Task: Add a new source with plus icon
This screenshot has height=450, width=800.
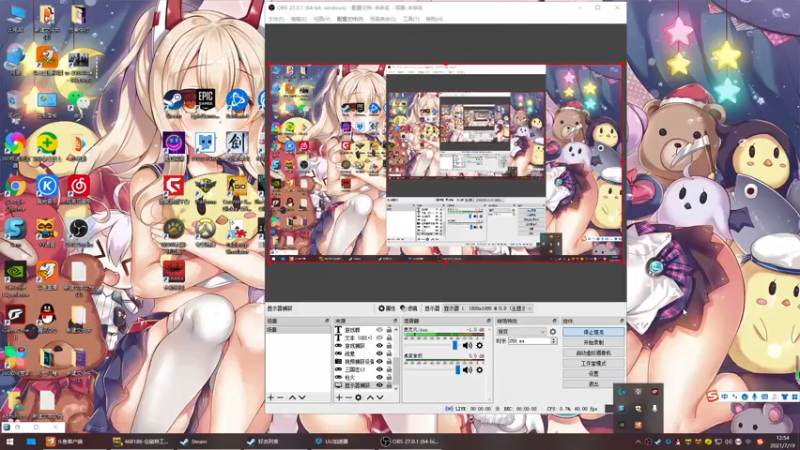Action: (x=339, y=397)
